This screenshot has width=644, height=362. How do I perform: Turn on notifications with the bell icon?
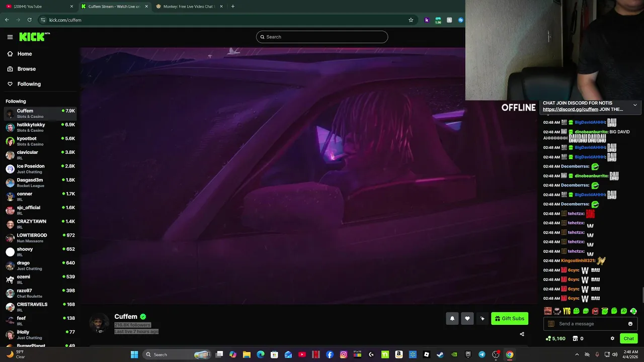coord(452,318)
